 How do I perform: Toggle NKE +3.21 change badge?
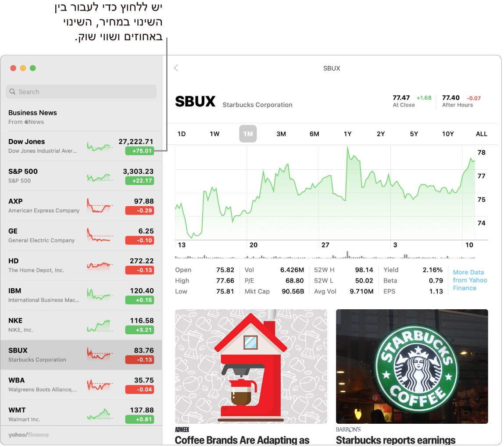(x=139, y=330)
